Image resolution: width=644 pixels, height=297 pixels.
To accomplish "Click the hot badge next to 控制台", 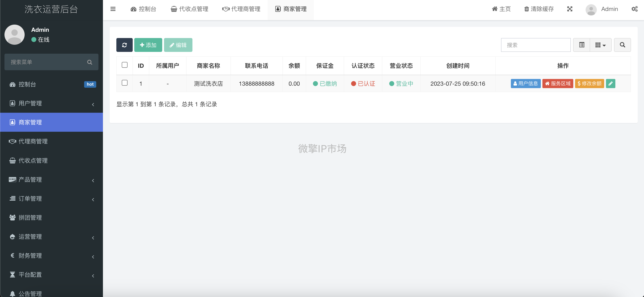I will click(x=90, y=85).
